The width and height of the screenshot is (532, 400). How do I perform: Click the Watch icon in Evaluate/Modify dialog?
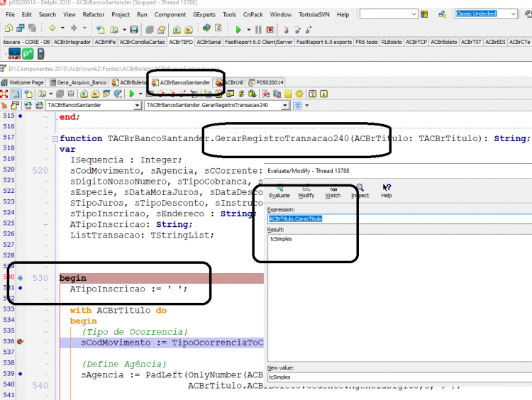[333, 191]
